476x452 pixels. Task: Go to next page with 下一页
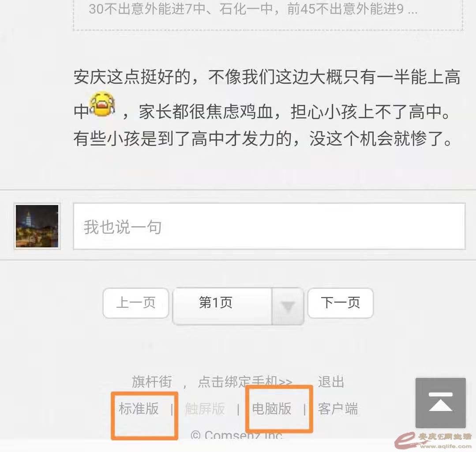[340, 303]
